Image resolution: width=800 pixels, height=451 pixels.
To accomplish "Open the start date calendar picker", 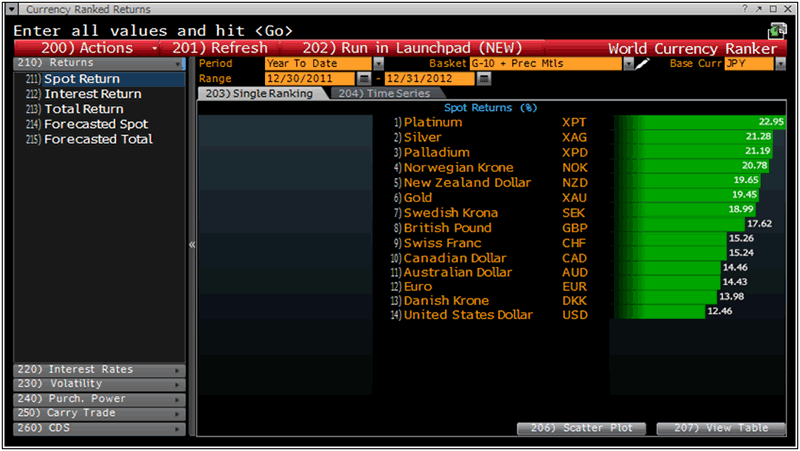I will coord(363,79).
